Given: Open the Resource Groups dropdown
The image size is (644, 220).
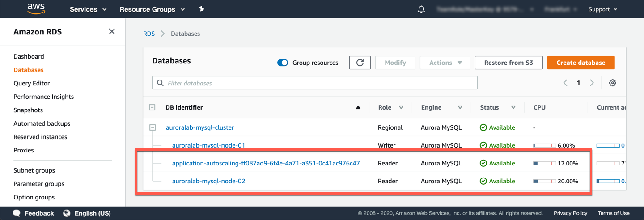Looking at the screenshot, I should point(152,9).
